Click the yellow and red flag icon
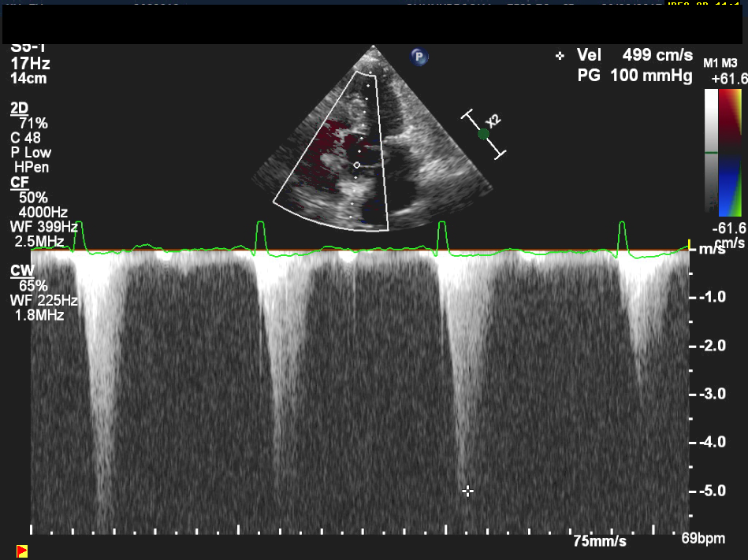The height and width of the screenshot is (560, 748). [22, 550]
